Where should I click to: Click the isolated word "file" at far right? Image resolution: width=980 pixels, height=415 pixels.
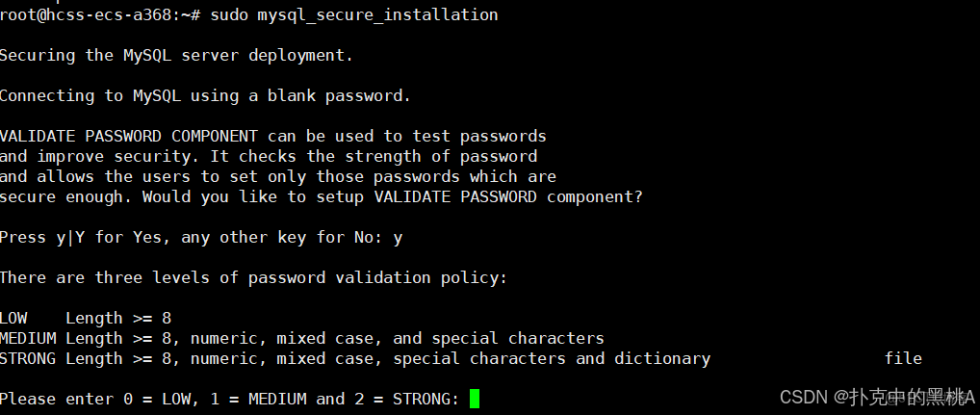click(x=903, y=358)
